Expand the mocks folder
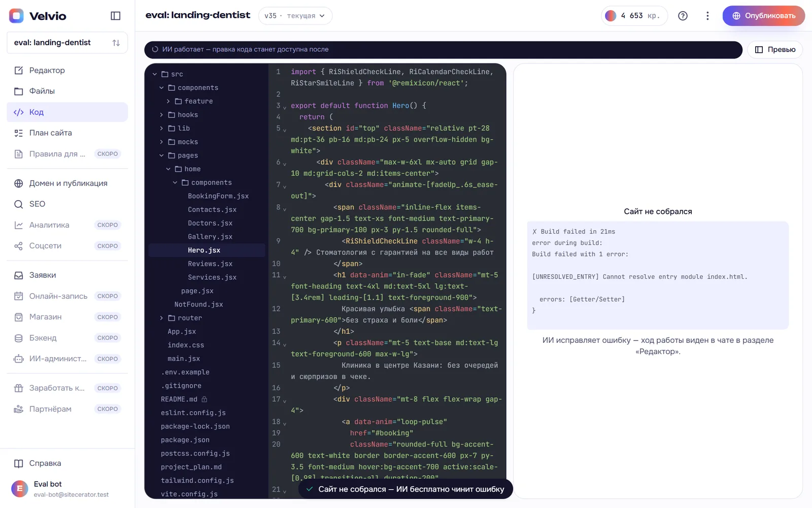 [x=161, y=142]
